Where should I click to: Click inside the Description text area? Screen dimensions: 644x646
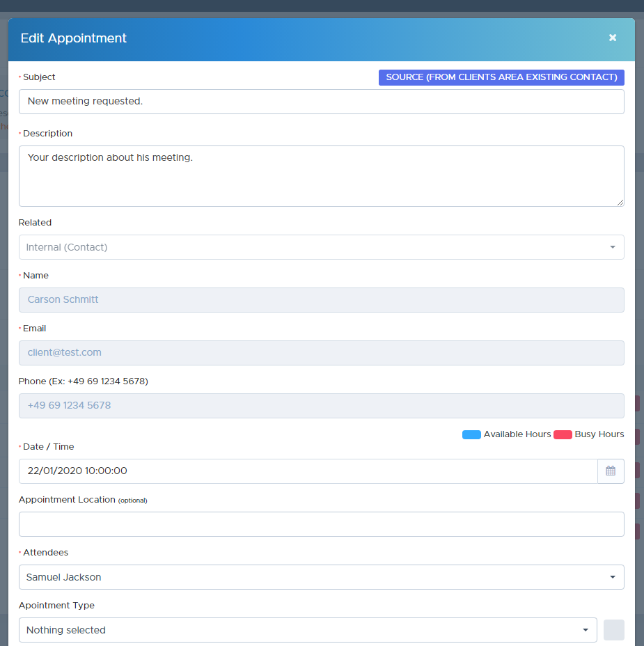click(x=321, y=176)
